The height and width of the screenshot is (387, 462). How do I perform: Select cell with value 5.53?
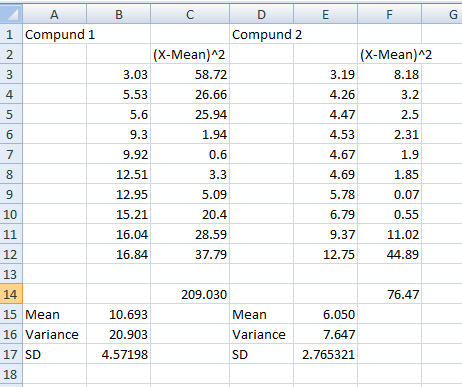pyautogui.click(x=118, y=94)
